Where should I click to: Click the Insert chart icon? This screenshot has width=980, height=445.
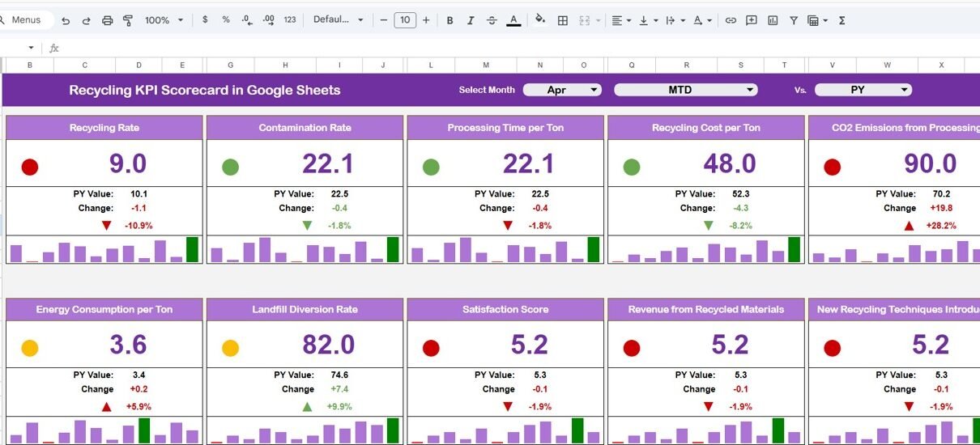pyautogui.click(x=773, y=20)
